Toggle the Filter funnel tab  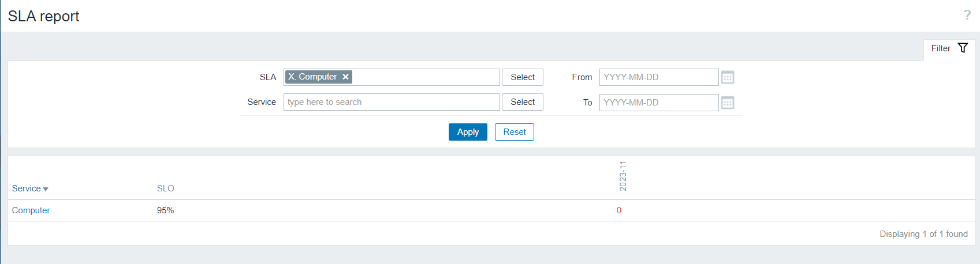[x=949, y=48]
